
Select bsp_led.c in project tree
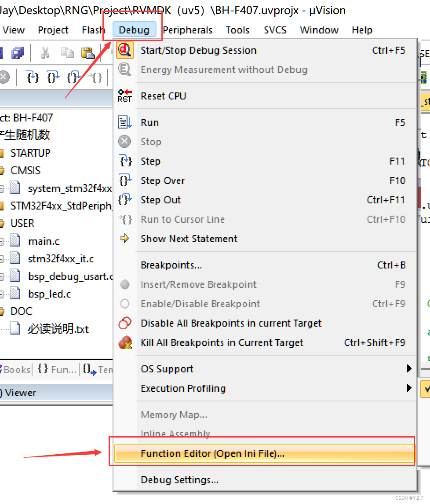(x=49, y=294)
